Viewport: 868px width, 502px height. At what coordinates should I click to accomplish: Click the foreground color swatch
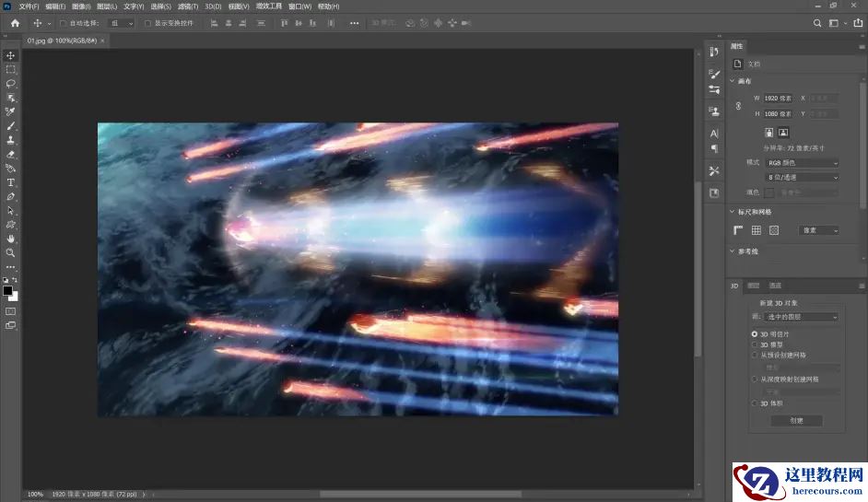(7, 291)
